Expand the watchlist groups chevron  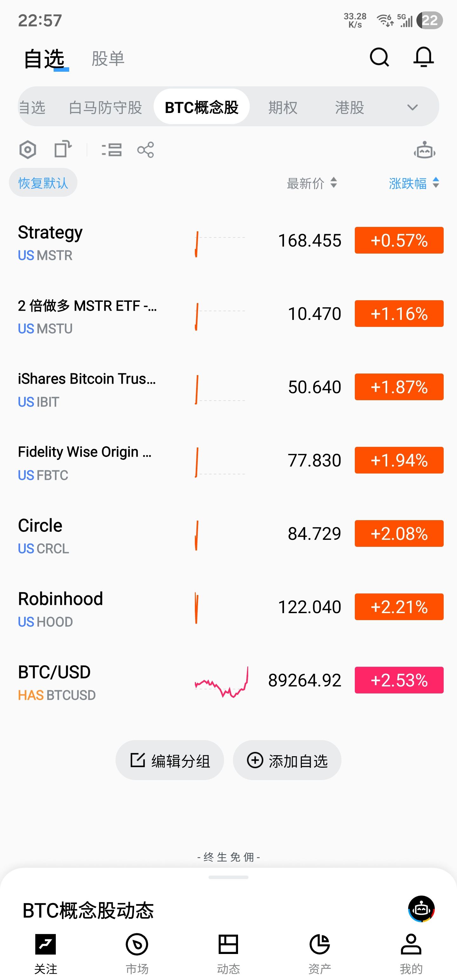[412, 107]
